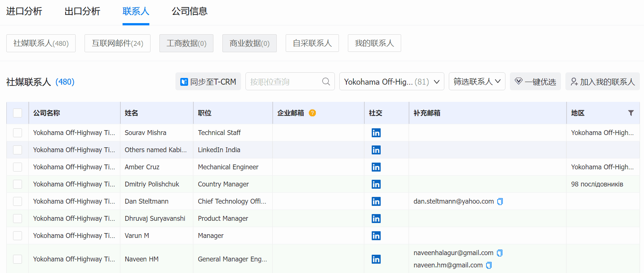
Task: Copy naveenhalagur@gmail.com using copy icon
Action: point(500,253)
